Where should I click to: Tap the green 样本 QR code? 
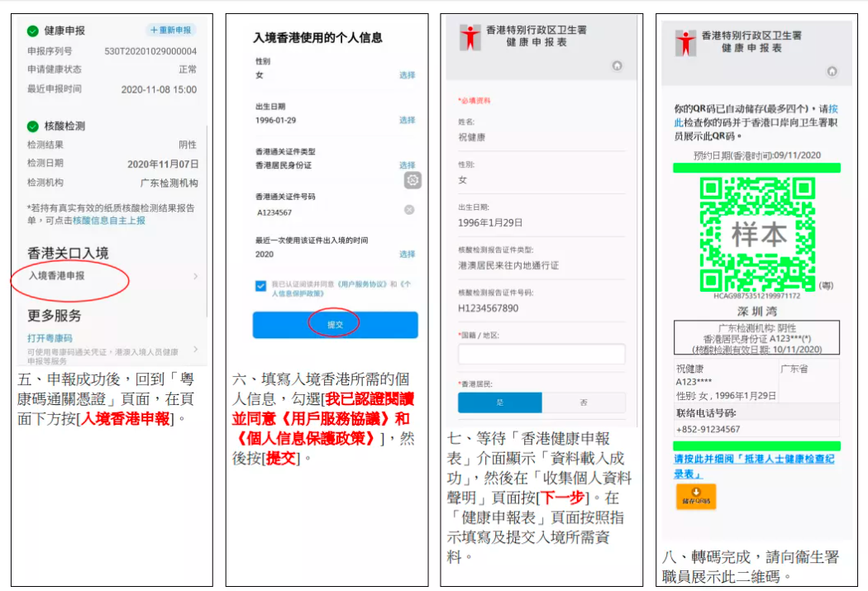click(x=756, y=234)
